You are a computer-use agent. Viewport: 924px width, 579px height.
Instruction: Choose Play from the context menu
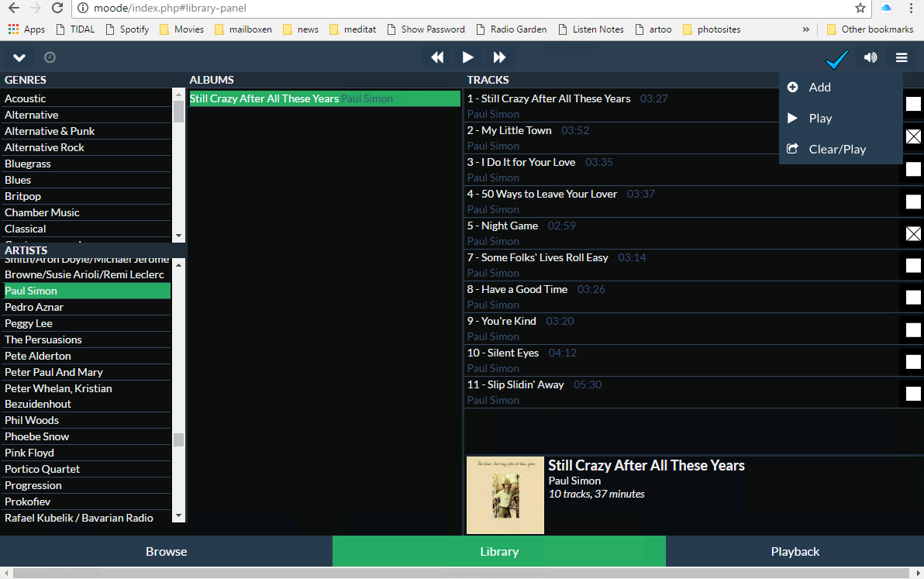tap(841, 119)
